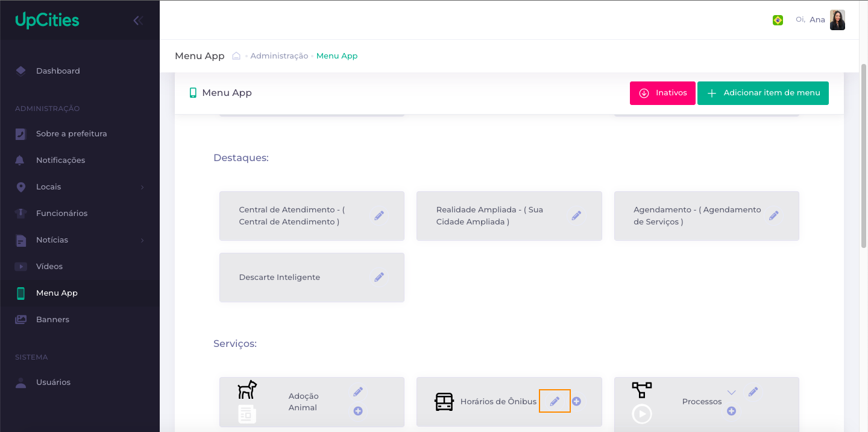Click the Processos label
The width and height of the screenshot is (868, 432).
pyautogui.click(x=702, y=401)
